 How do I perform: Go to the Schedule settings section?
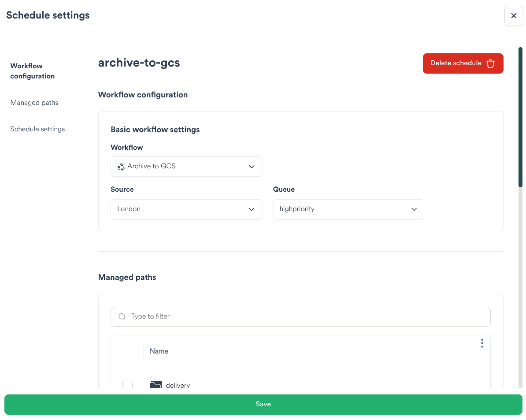pos(37,129)
